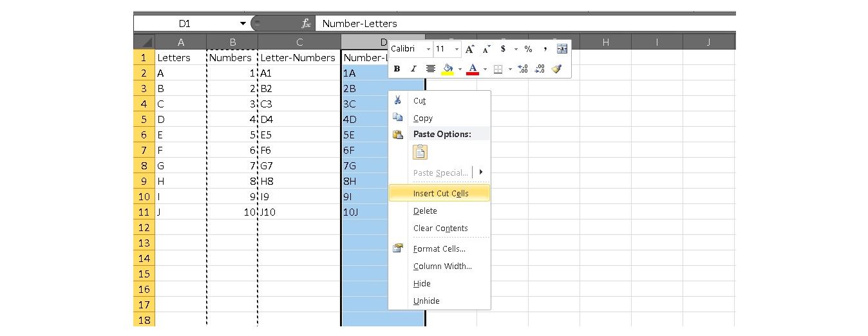Viewport: 868px width, 336px height.
Task: Decrease font size in mini toolbar
Action: click(486, 49)
